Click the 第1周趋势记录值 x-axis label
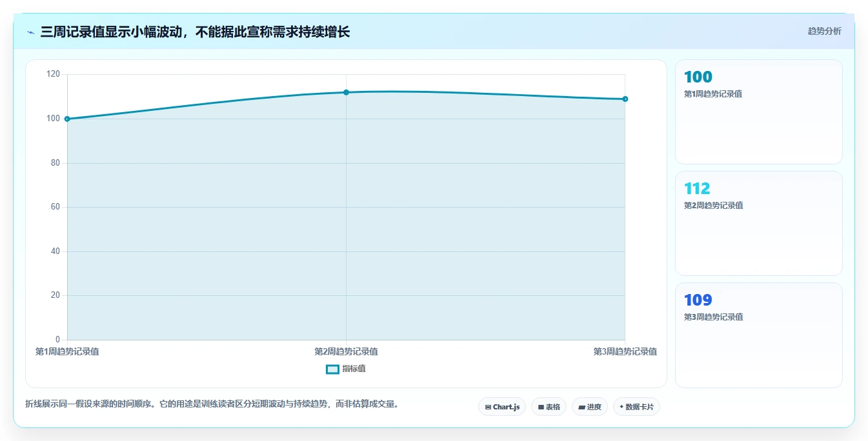Viewport: 868px width, 441px height. click(67, 351)
